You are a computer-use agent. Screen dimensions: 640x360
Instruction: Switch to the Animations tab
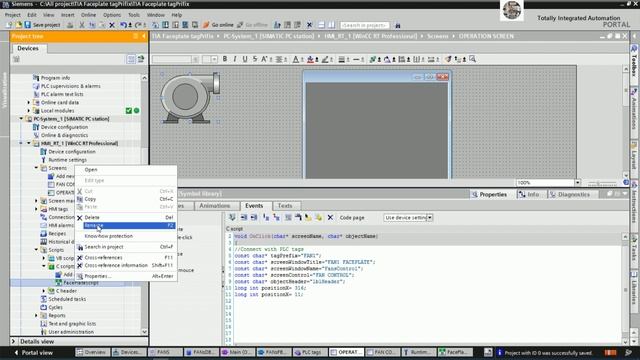click(215, 206)
